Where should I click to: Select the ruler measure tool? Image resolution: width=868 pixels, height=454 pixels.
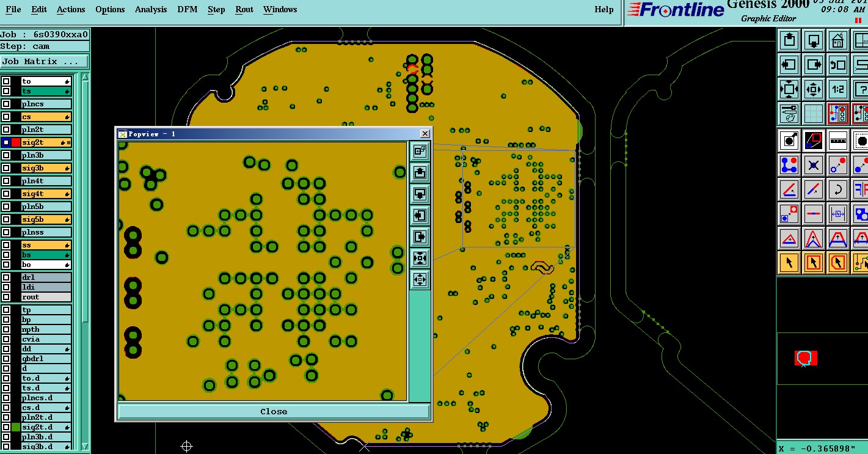pos(837,141)
